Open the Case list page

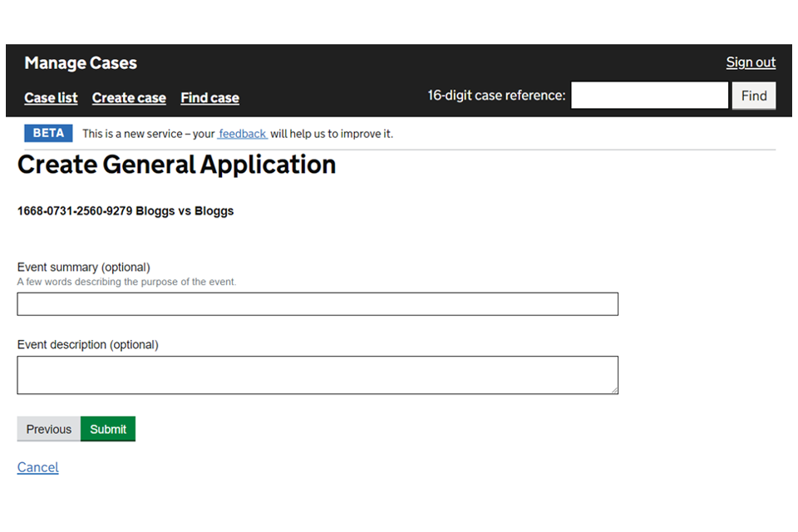51,98
